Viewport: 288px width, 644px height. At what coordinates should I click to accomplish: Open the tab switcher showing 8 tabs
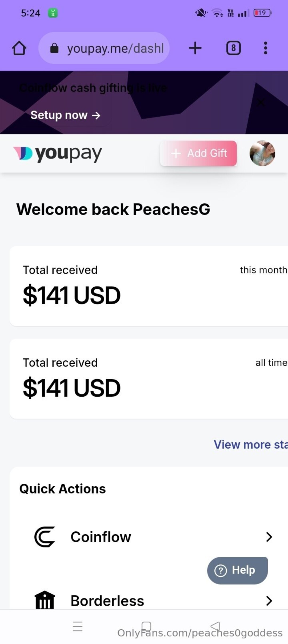(233, 48)
